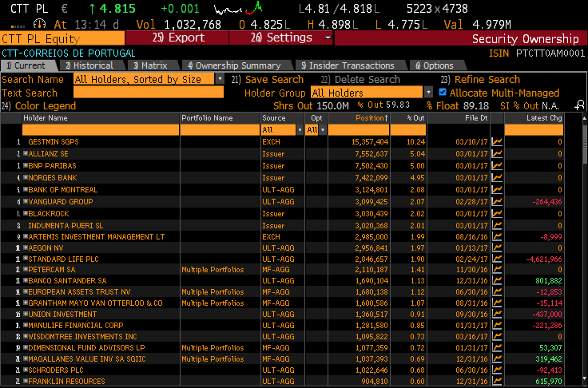Open the Color Legend

[x=38, y=105]
